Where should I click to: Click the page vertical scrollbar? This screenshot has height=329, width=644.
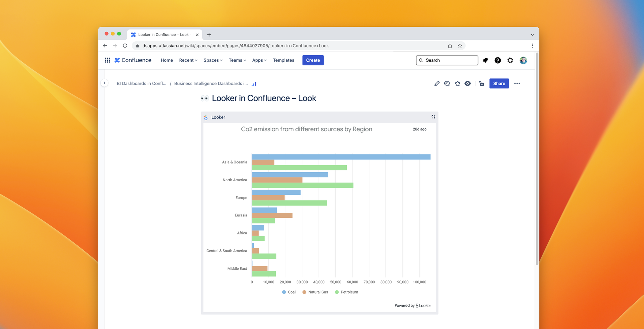coord(537,159)
